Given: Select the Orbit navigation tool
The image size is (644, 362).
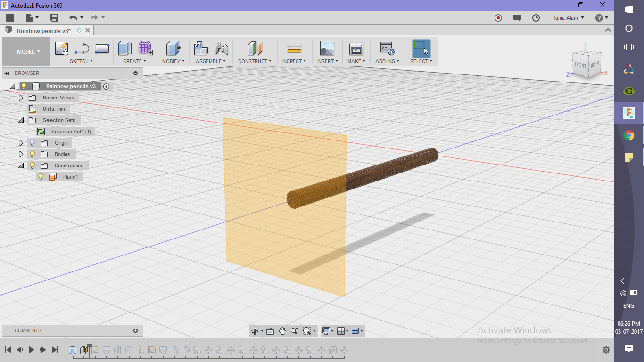Looking at the screenshot, I should pos(255,331).
